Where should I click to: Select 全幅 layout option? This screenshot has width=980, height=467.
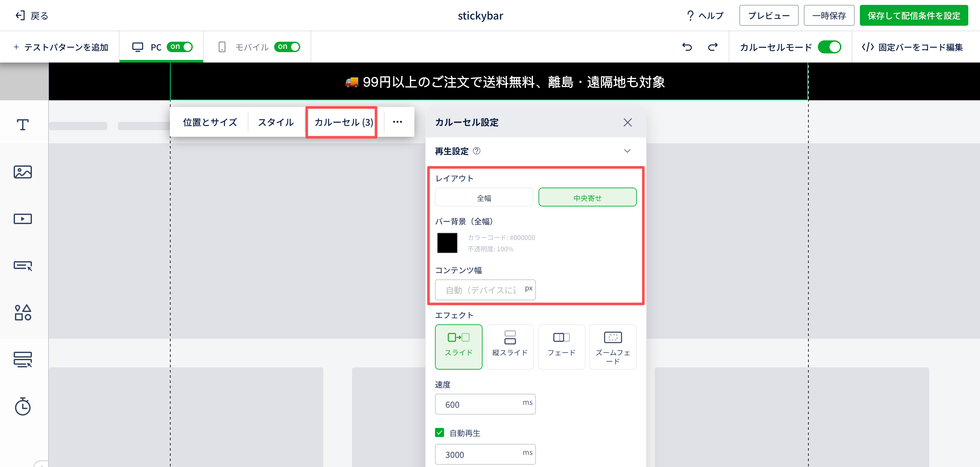click(x=484, y=198)
